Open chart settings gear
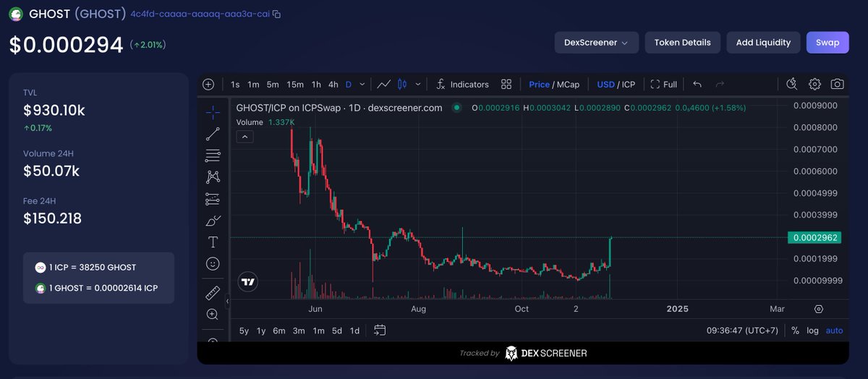The width and height of the screenshot is (868, 379). tap(814, 85)
